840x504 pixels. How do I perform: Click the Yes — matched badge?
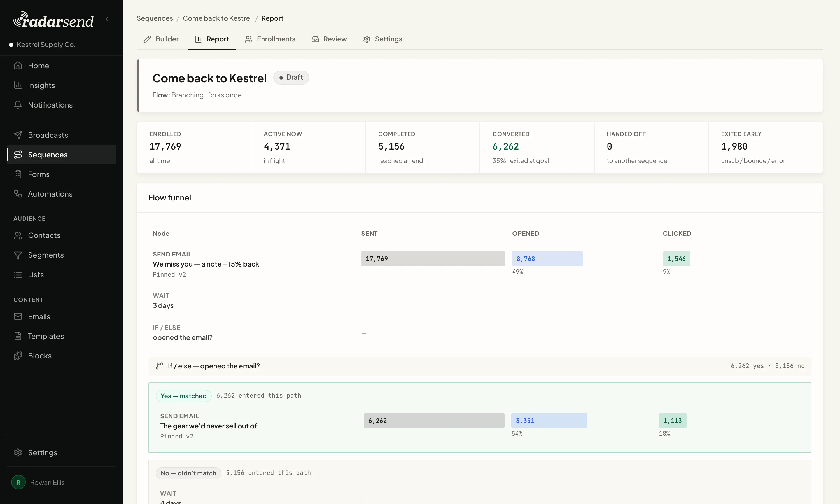[x=183, y=396]
